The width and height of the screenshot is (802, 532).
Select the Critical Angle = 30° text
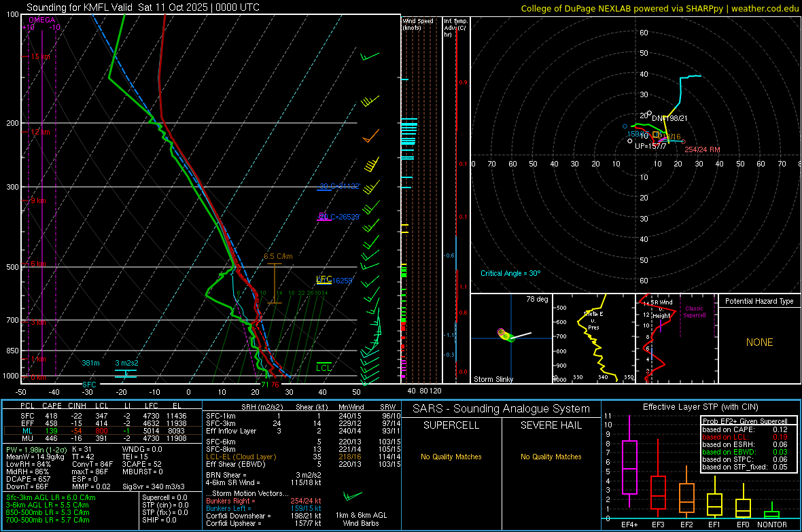pyautogui.click(x=510, y=273)
